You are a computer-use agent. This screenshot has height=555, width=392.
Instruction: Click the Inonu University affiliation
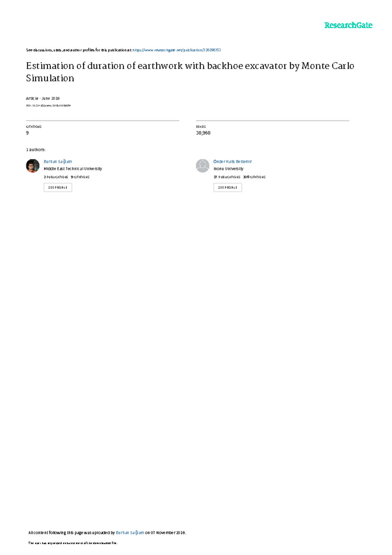click(x=228, y=169)
